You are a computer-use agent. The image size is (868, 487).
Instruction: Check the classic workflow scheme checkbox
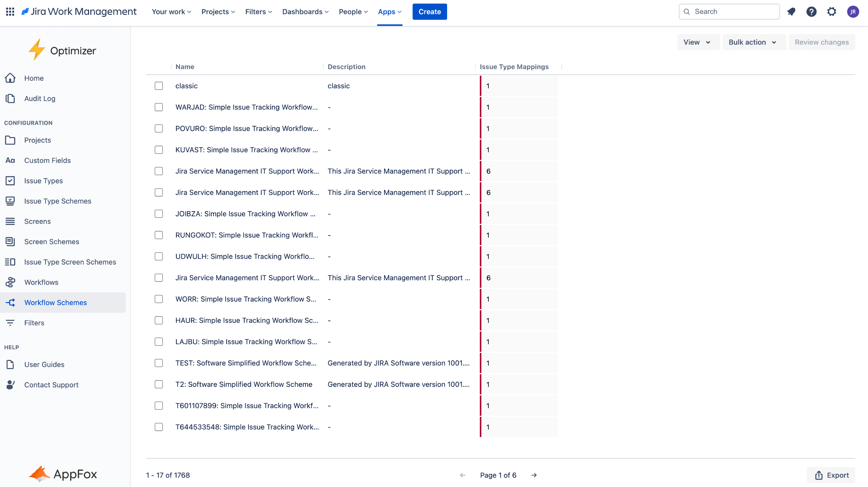tap(159, 86)
